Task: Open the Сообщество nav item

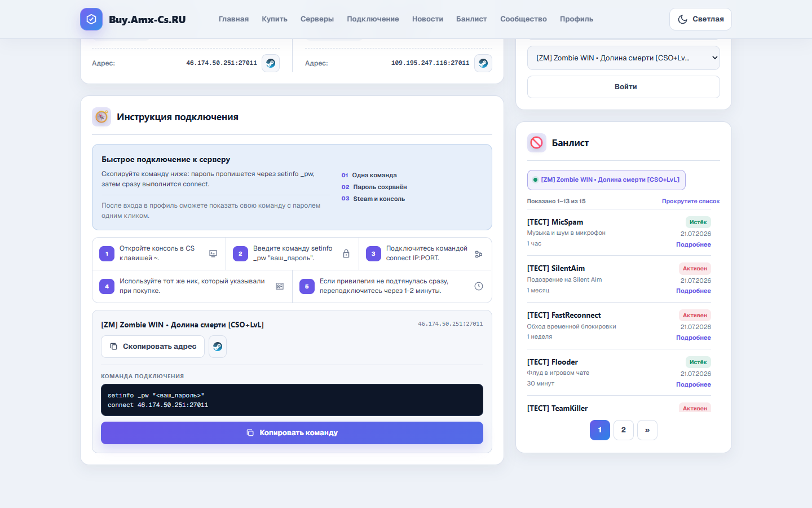Action: point(523,19)
